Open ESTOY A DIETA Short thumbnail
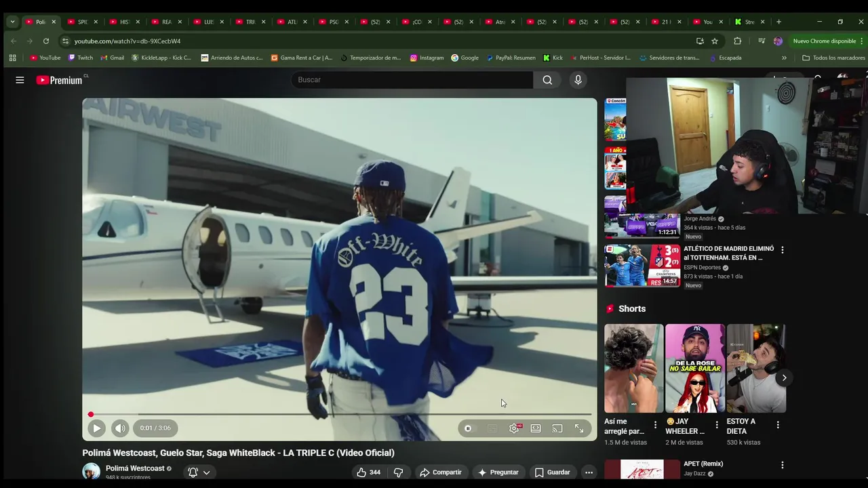This screenshot has height=488, width=868. [x=756, y=368]
